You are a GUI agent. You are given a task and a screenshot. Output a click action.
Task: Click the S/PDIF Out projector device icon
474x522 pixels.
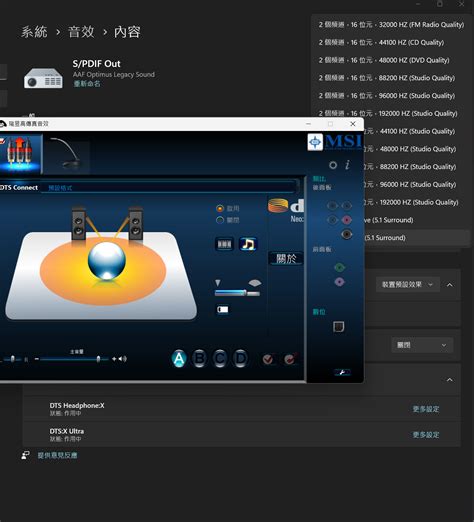coord(43,78)
